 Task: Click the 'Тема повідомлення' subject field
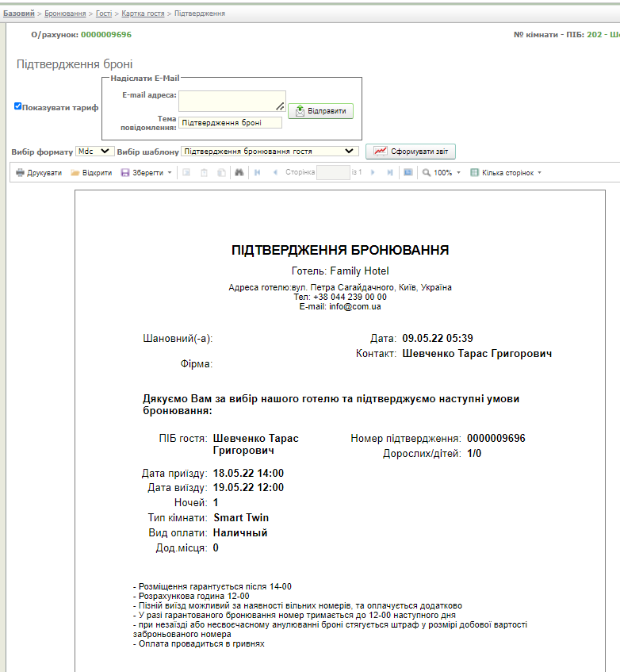(x=230, y=123)
